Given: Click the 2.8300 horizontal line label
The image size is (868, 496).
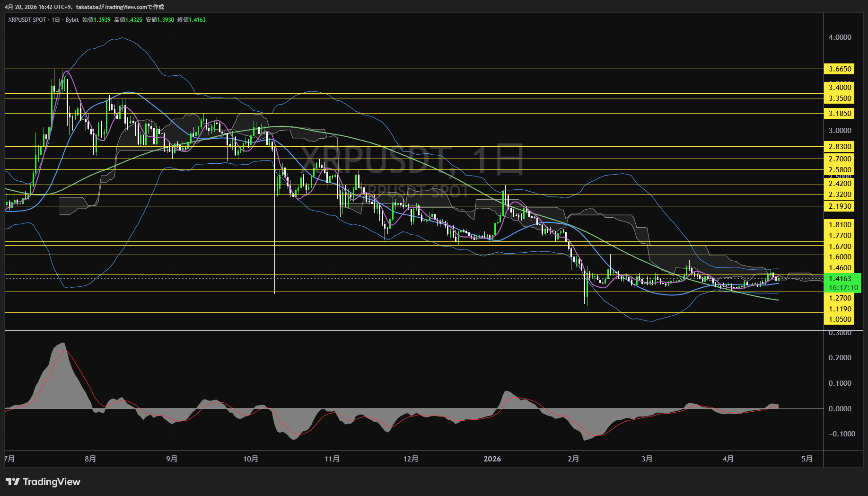Looking at the screenshot, I should tap(840, 147).
